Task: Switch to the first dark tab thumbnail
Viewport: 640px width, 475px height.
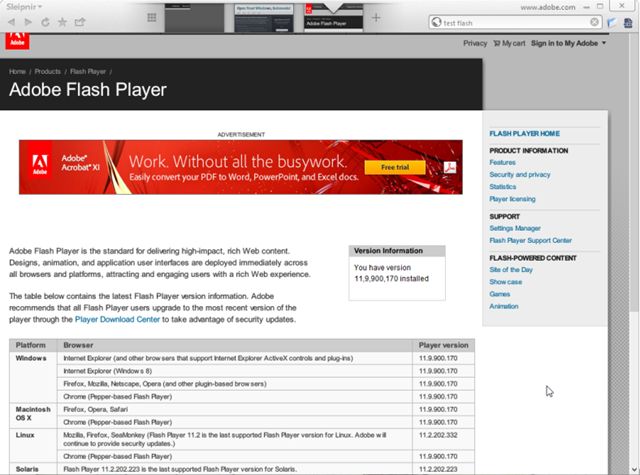Action: point(194,18)
